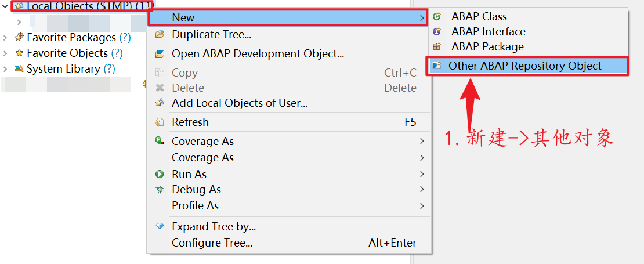The height and width of the screenshot is (264, 644).
Task: Select Configure Tree... menu entry
Action: tap(289, 243)
